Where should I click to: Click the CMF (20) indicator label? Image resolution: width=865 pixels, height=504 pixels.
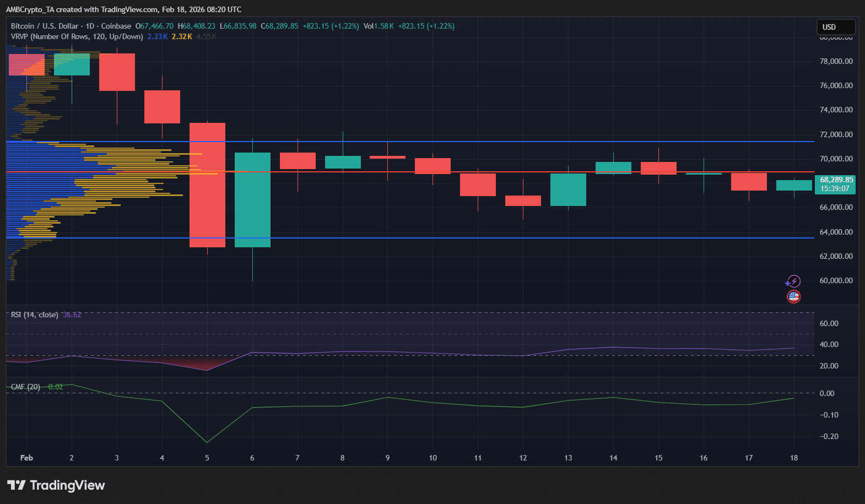[x=25, y=387]
